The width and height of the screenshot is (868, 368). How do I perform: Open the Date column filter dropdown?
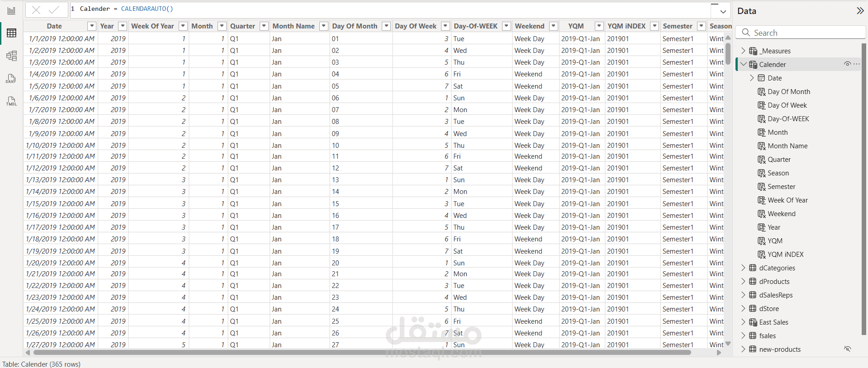pos(92,26)
